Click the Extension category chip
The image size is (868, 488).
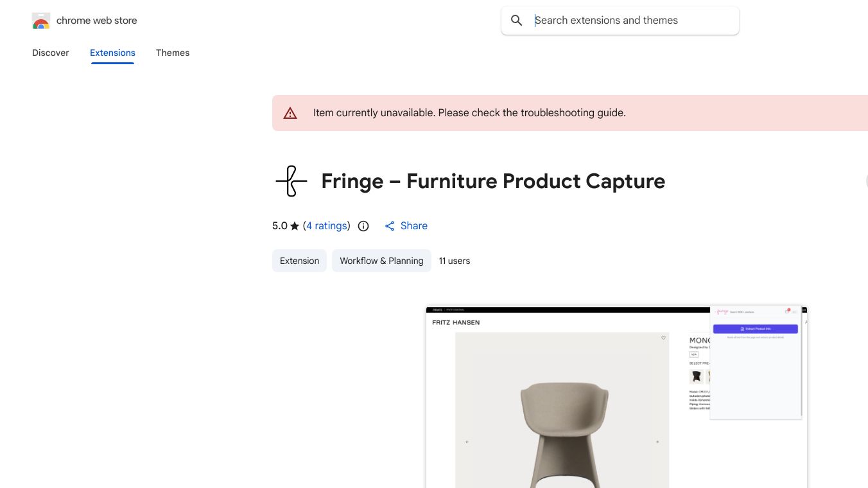[299, 261]
